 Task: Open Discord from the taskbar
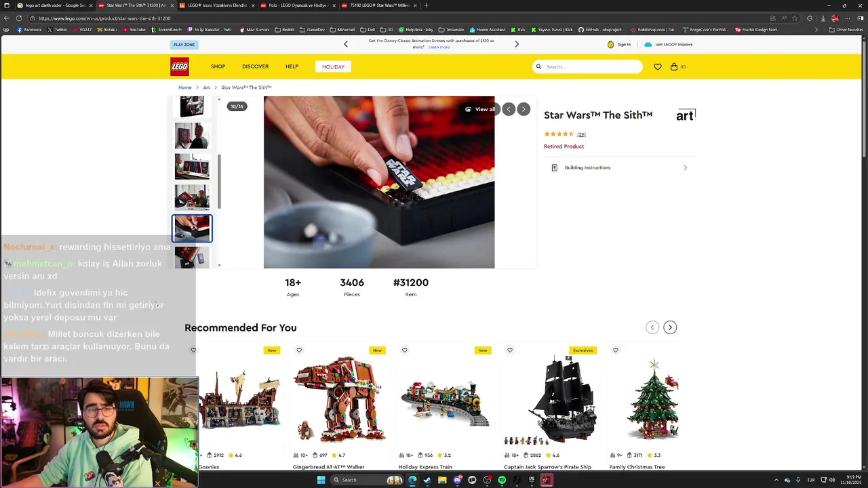pos(457,480)
